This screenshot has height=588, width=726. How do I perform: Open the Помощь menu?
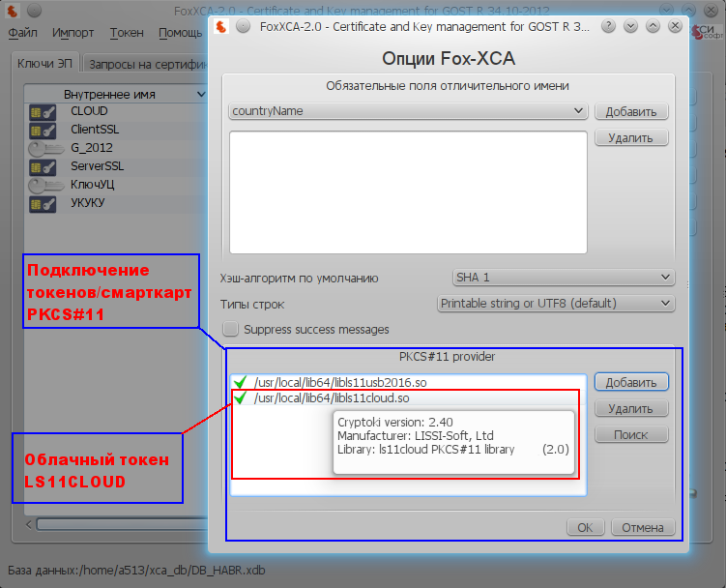tap(180, 33)
